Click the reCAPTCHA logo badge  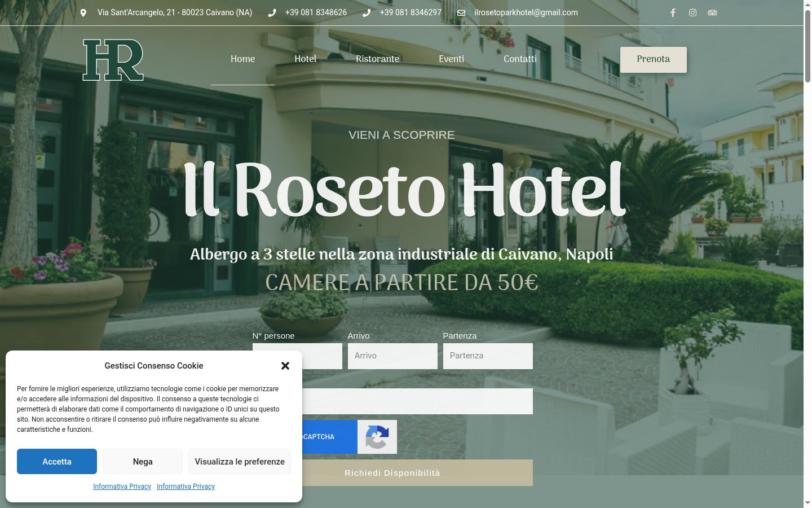pos(377,437)
